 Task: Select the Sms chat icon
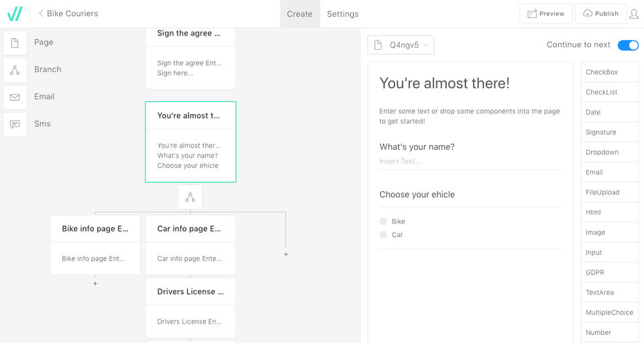(15, 124)
